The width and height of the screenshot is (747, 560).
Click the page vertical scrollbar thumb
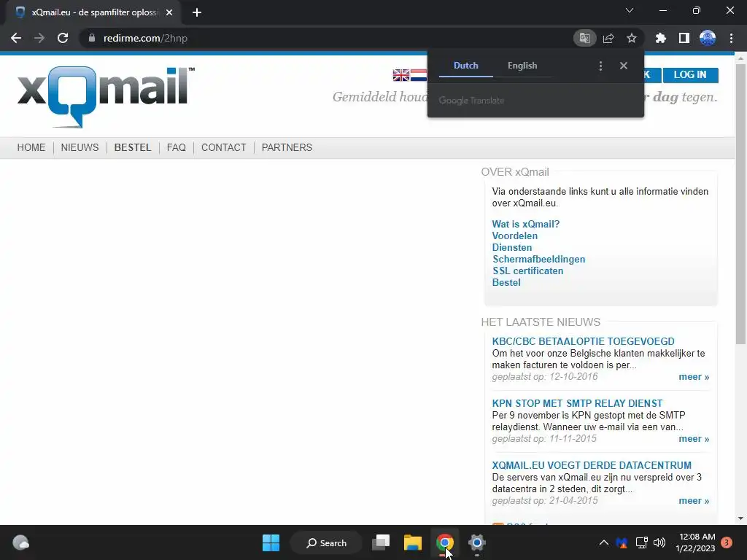(740, 204)
